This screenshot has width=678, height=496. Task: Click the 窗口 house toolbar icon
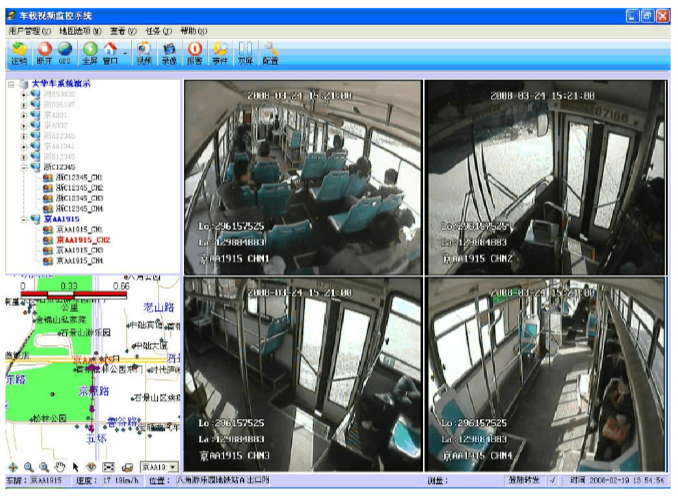click(x=110, y=54)
